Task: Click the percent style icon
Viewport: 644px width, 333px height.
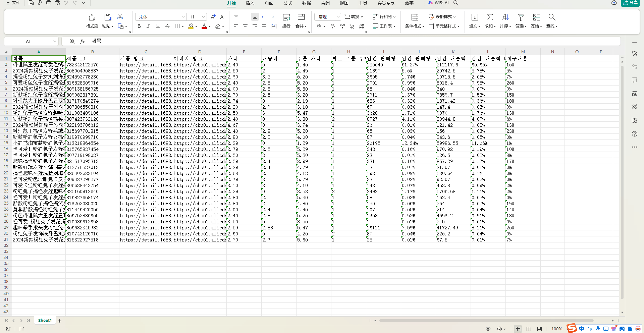Action: 333,26
